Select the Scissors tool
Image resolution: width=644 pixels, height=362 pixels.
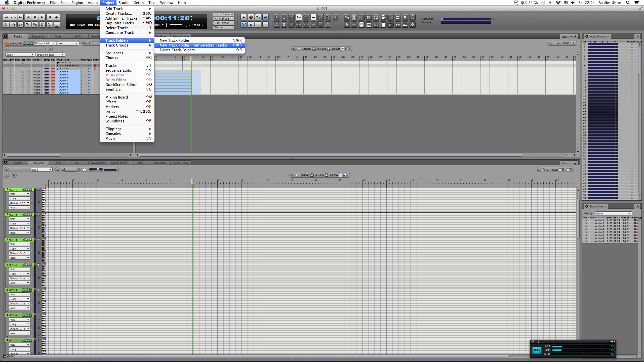click(x=291, y=25)
